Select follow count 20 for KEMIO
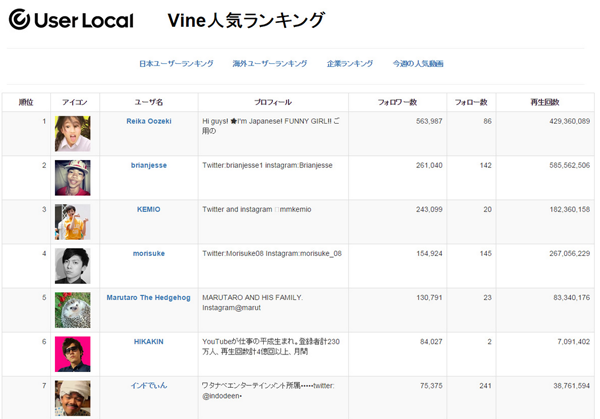The height and width of the screenshot is (419, 600). pyautogui.click(x=487, y=209)
